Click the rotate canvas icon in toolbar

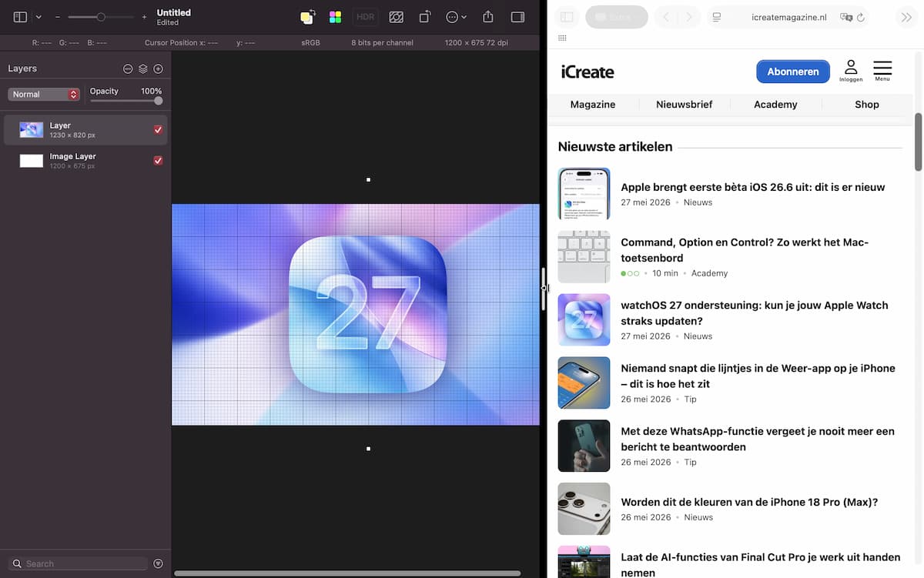tap(425, 17)
